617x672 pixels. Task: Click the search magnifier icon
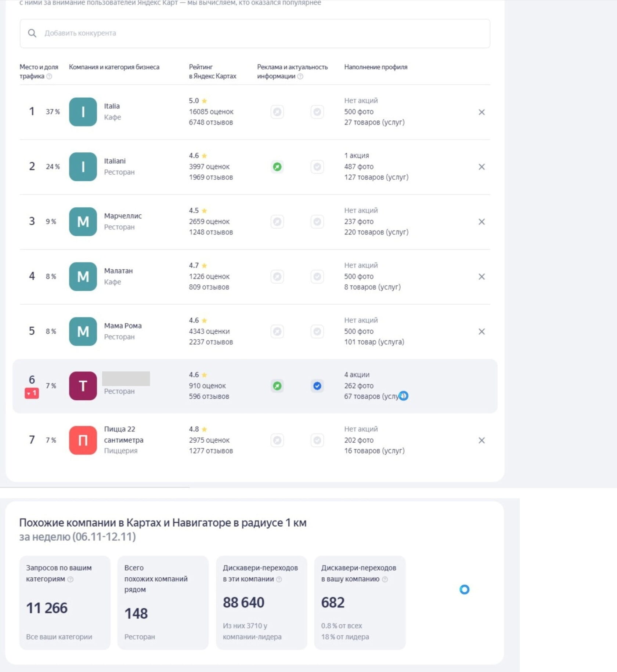tap(32, 33)
